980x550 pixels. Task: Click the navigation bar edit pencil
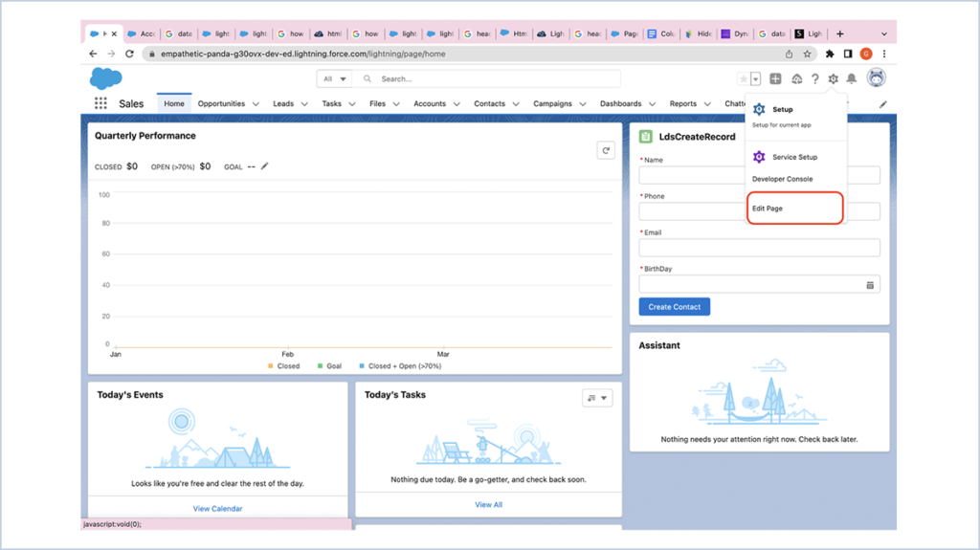pyautogui.click(x=882, y=104)
